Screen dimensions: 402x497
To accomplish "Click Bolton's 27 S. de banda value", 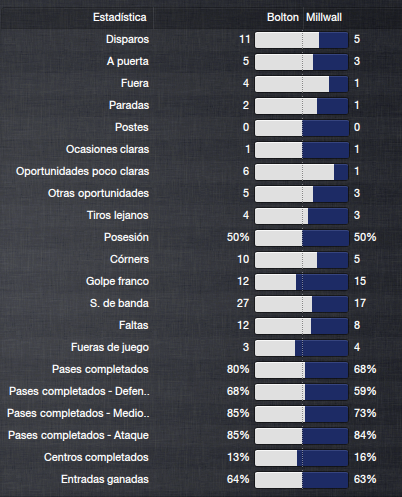I will [243, 303].
